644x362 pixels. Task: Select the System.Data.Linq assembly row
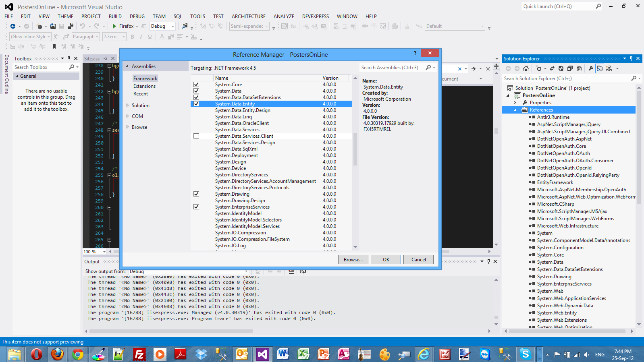coord(271,117)
